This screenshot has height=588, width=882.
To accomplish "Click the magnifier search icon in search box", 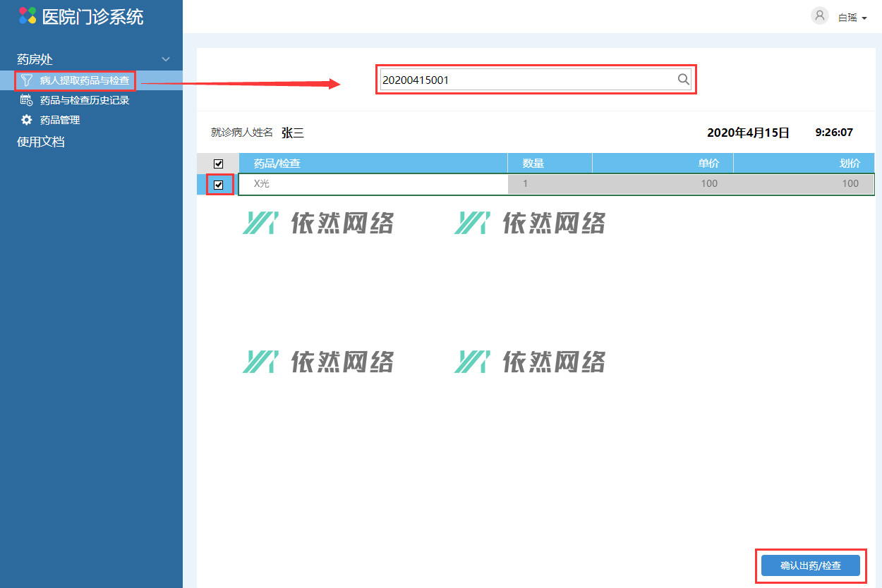I will [683, 80].
